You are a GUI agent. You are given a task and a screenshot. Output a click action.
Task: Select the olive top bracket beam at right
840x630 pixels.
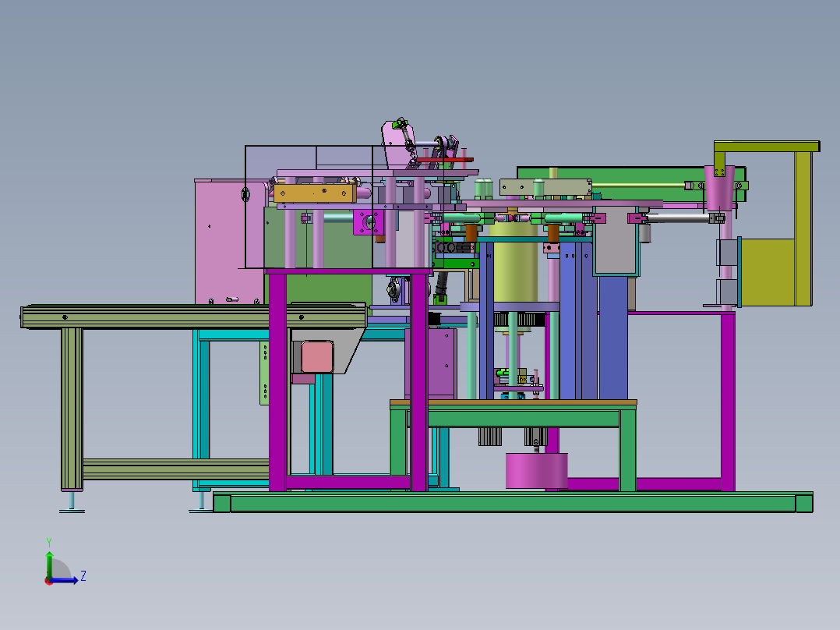(767, 146)
